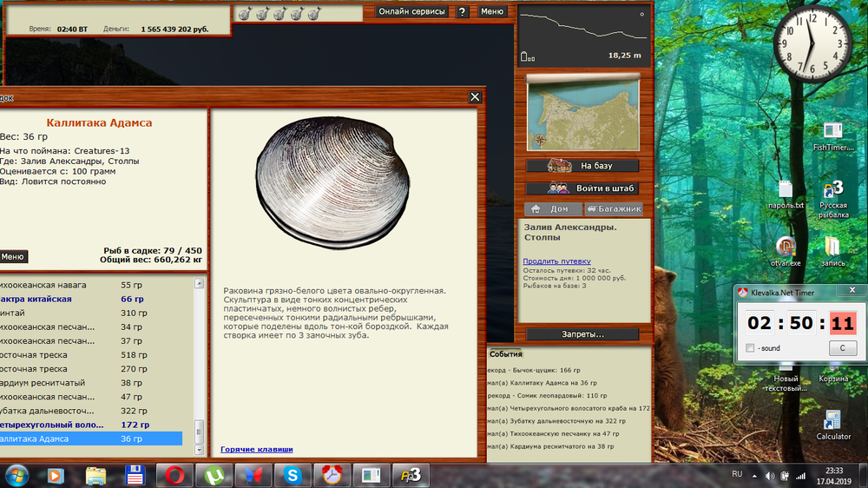Open the FishTimer desktop icon
This screenshot has width=868, height=488.
coord(832,136)
